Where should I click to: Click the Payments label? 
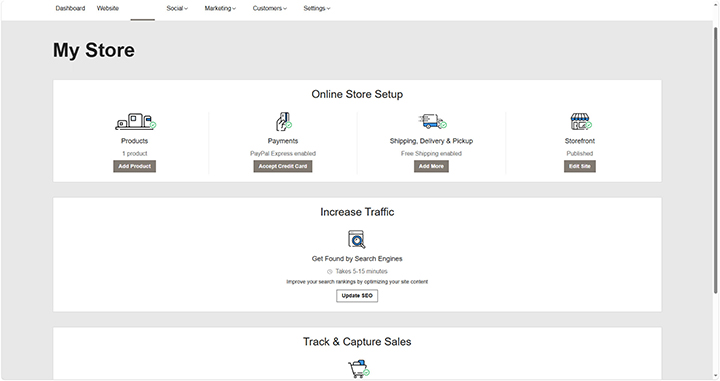283,141
